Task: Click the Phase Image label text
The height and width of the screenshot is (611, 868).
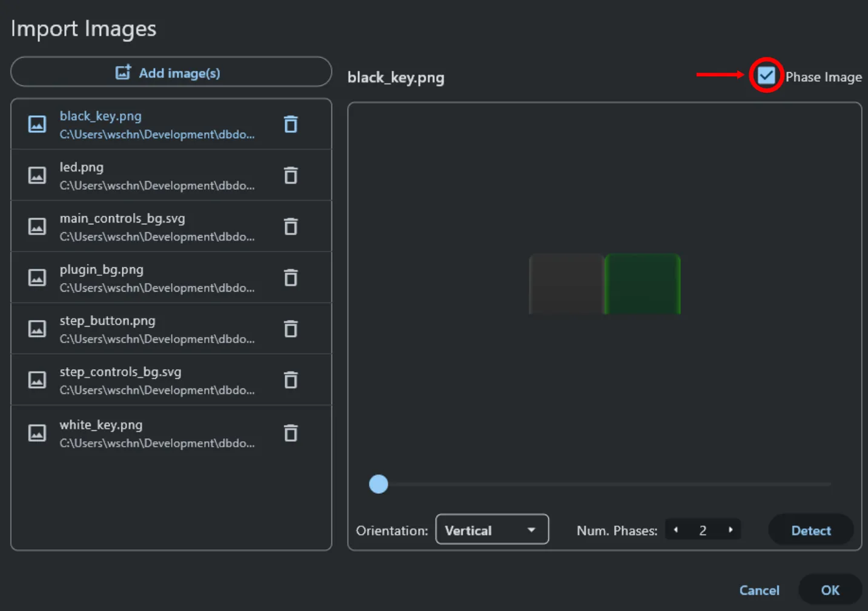Action: pyautogui.click(x=823, y=77)
